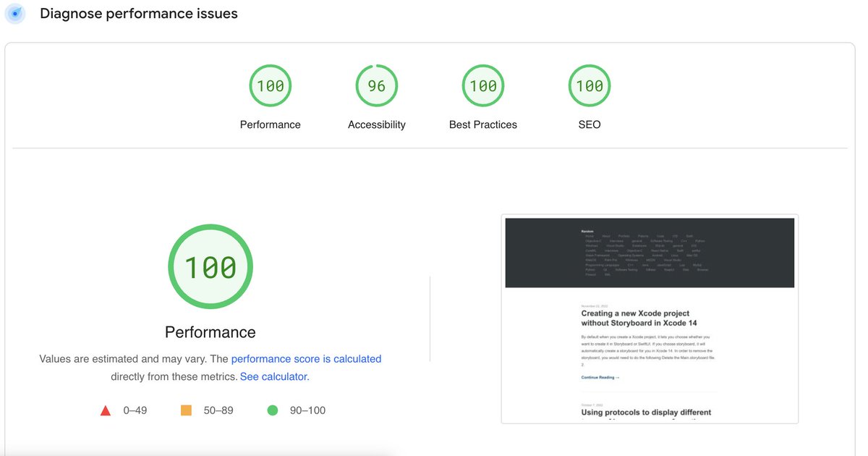Click the orange square 50–89 legend icon
The height and width of the screenshot is (456, 868).
(x=185, y=410)
